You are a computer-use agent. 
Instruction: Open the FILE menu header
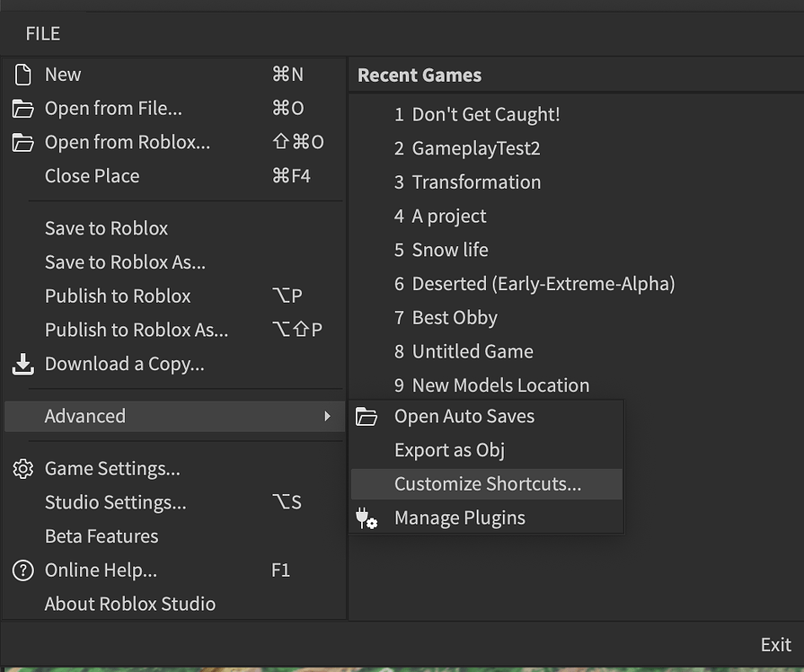pyautogui.click(x=41, y=33)
